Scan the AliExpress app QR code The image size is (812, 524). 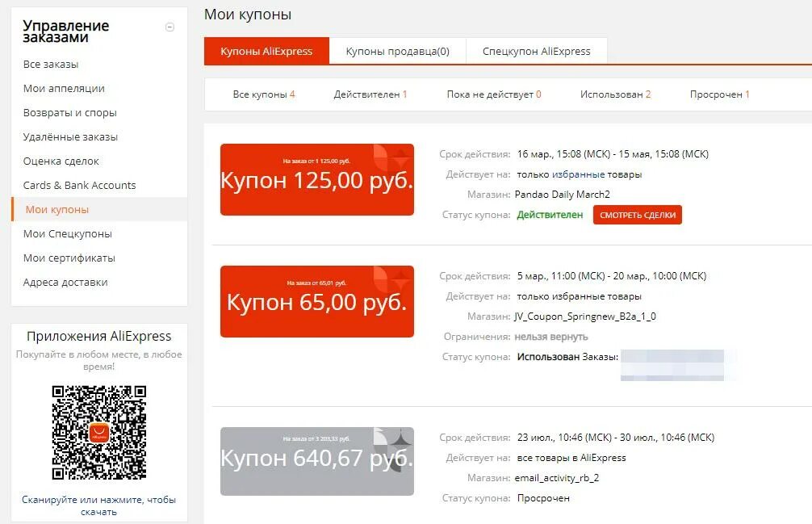tap(99, 432)
